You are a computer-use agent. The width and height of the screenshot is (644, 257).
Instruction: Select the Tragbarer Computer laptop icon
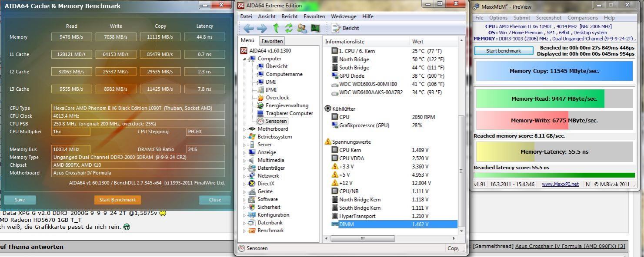click(260, 113)
